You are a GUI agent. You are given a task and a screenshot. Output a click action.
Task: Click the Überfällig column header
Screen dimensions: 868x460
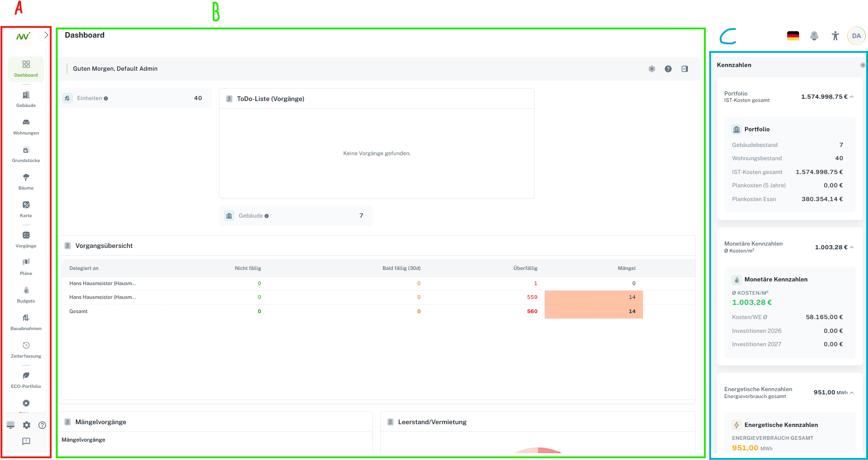pyautogui.click(x=525, y=268)
